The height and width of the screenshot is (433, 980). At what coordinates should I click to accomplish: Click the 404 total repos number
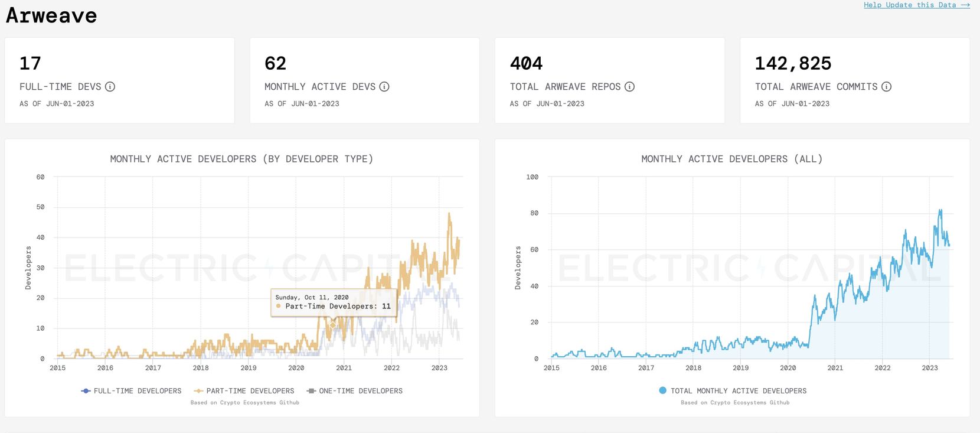(526, 63)
